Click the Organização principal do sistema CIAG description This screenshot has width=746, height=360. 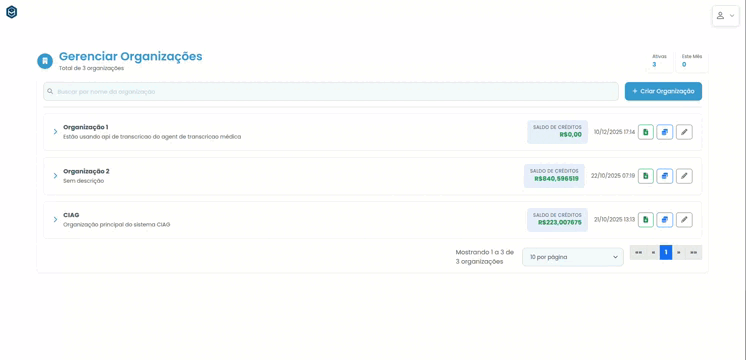click(x=117, y=224)
